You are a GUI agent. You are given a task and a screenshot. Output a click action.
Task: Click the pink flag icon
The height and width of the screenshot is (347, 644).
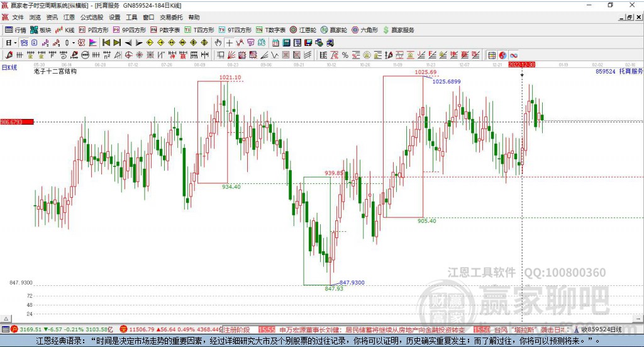(93, 43)
